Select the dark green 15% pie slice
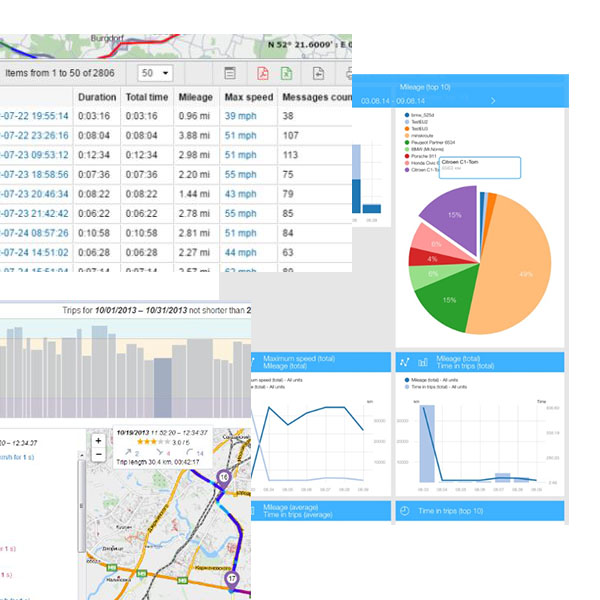The width and height of the screenshot is (600, 600). coord(448,300)
